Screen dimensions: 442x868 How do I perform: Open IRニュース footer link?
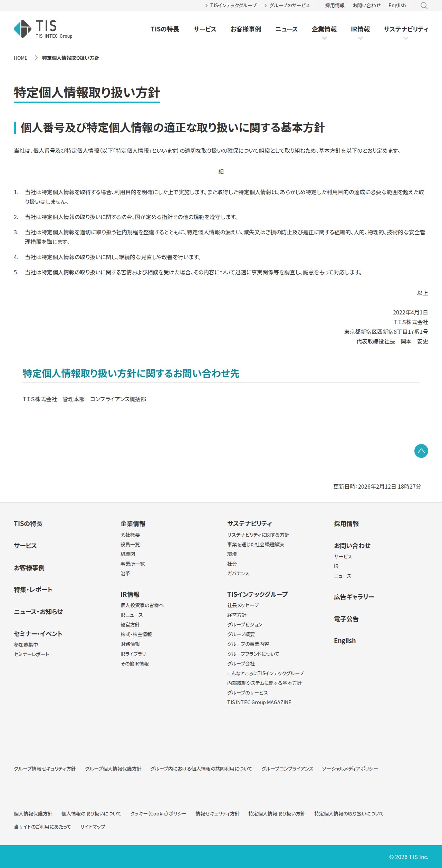132,615
